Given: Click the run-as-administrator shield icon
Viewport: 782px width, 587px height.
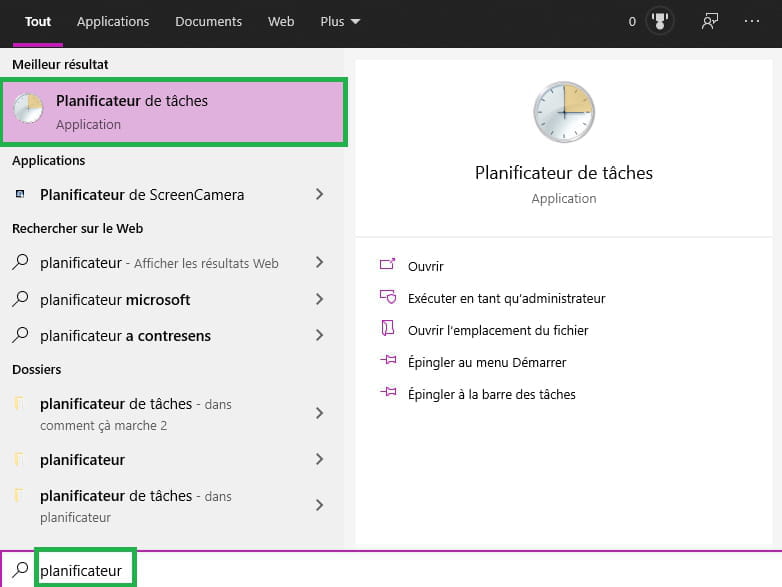Looking at the screenshot, I should tap(388, 297).
